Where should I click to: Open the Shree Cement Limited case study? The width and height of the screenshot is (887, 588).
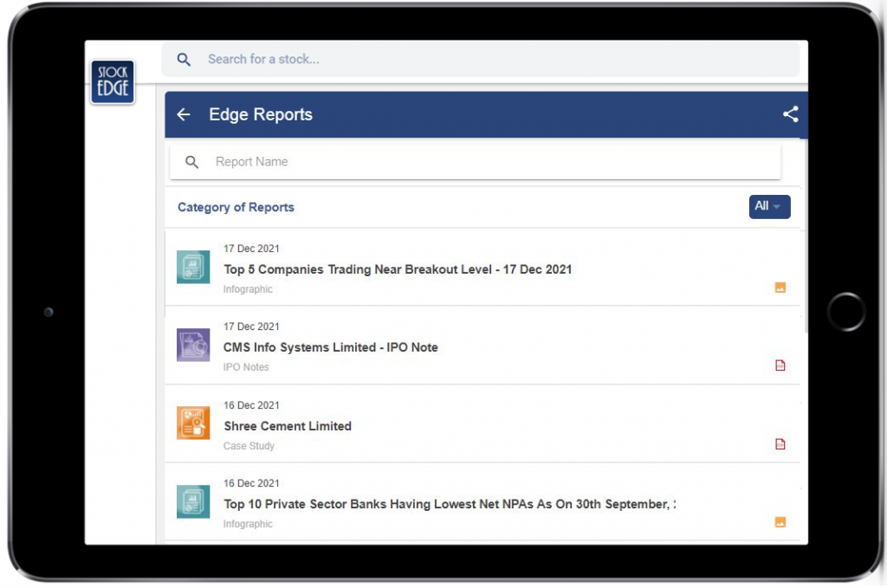click(x=288, y=426)
